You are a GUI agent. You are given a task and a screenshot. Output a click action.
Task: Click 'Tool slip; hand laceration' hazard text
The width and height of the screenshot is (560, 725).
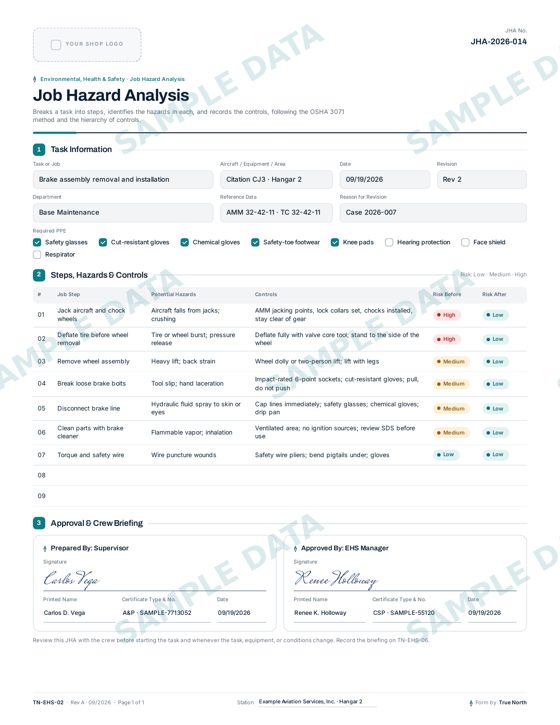click(187, 384)
